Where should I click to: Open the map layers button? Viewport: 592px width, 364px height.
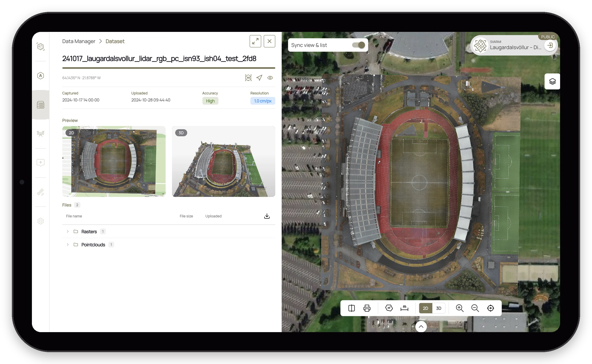(552, 81)
